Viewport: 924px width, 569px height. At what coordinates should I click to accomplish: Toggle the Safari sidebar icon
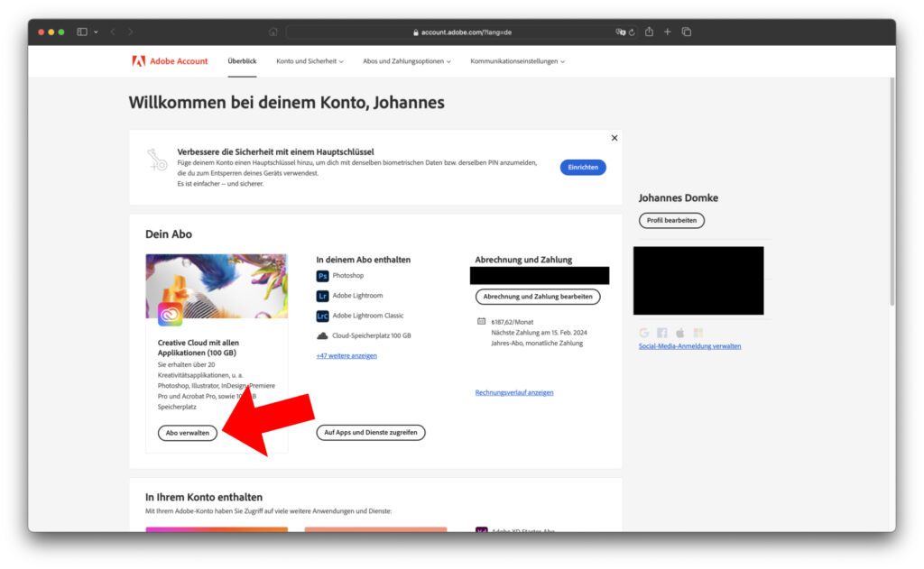click(x=82, y=32)
